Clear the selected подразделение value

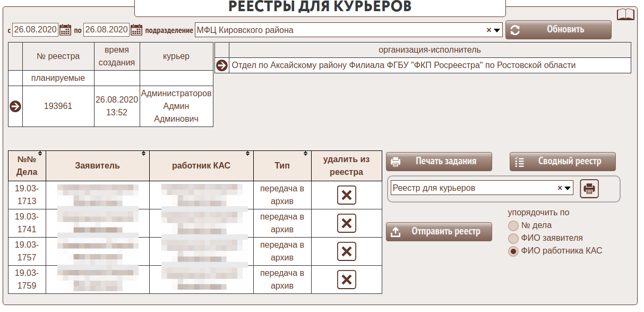point(489,30)
